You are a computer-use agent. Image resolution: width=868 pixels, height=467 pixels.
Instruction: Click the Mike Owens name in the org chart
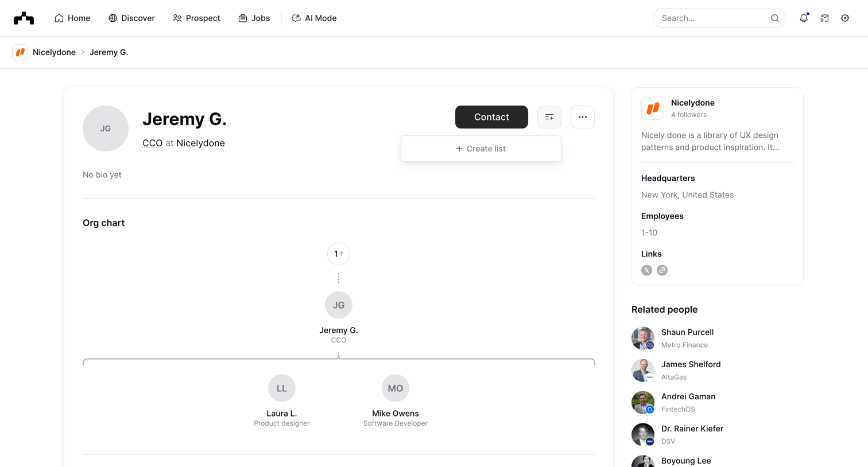tap(396, 413)
